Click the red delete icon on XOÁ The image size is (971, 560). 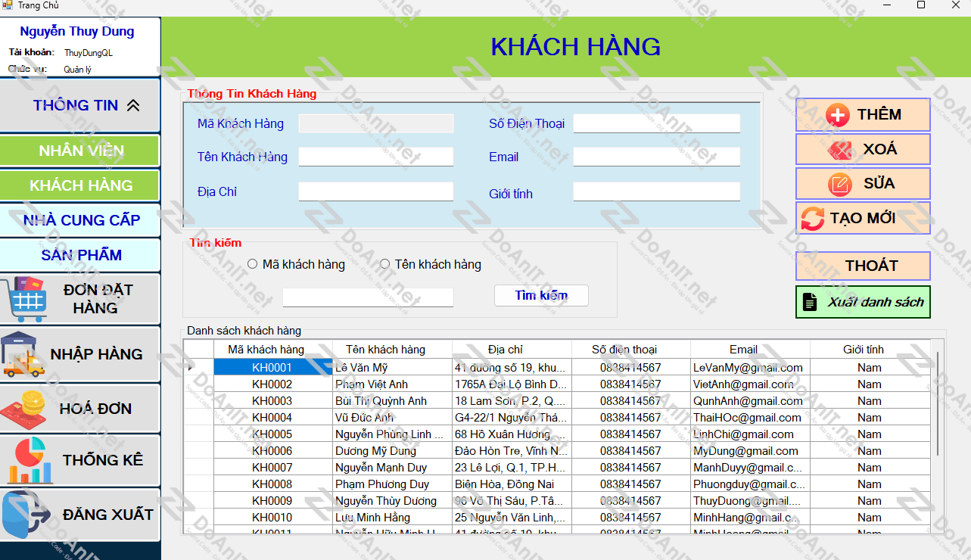840,150
